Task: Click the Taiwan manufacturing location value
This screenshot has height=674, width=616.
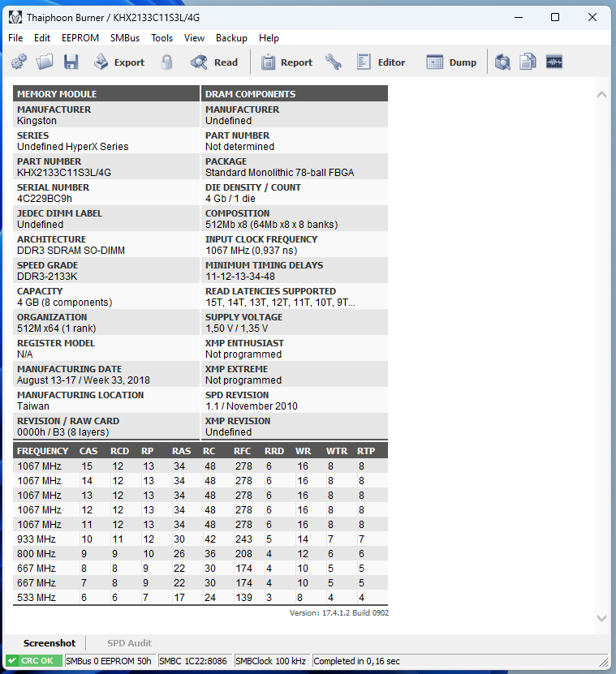Action: [33, 406]
